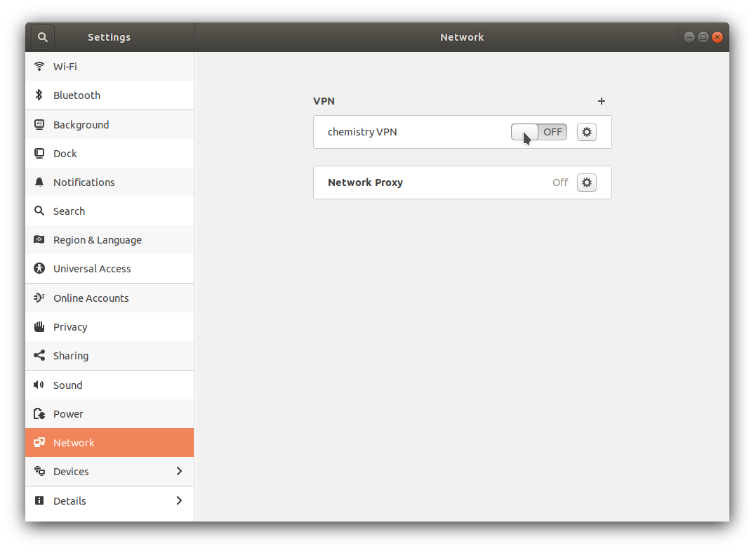The image size is (756, 551).
Task: Click the Network Proxy row label
Action: click(365, 182)
